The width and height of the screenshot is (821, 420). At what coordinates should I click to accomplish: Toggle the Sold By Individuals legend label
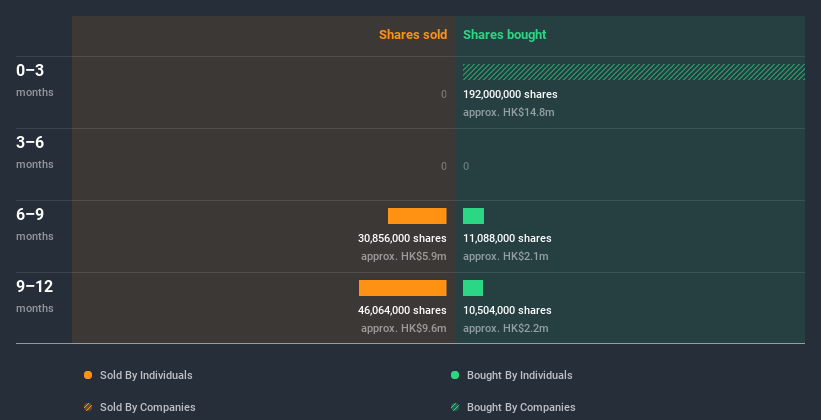point(146,375)
